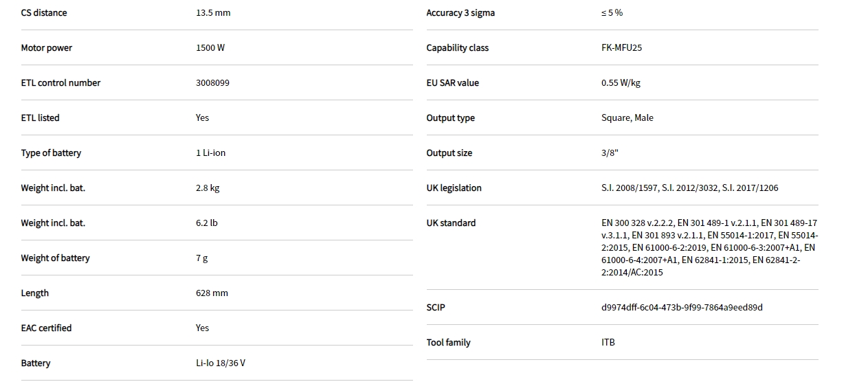Select the 13.5 mm value text
Image resolution: width=868 pixels, height=384 pixels.
pos(213,13)
